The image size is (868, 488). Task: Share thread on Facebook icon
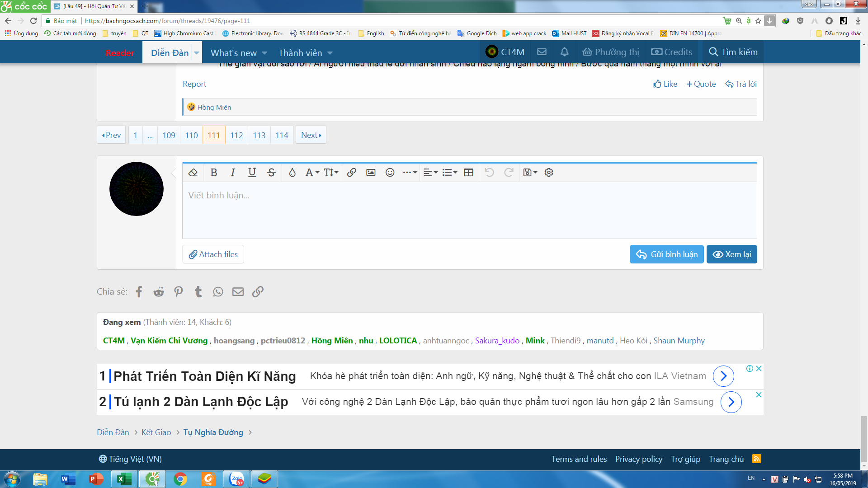(x=139, y=292)
